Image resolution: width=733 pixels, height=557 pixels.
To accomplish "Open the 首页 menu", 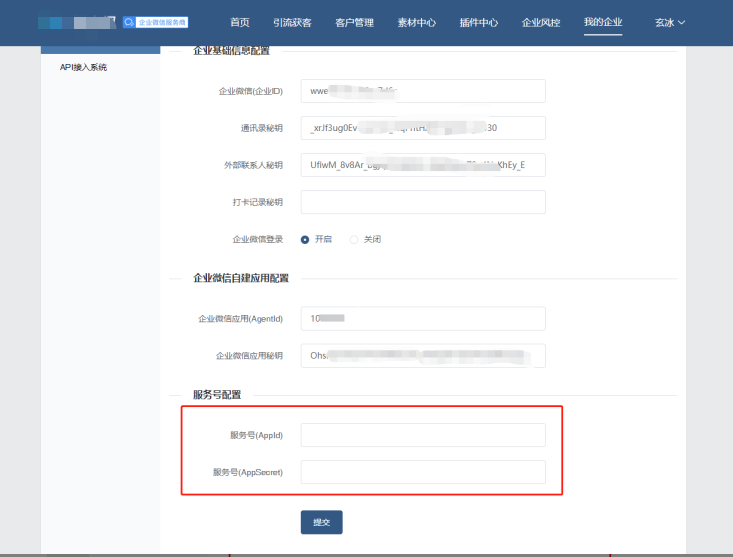I will tap(240, 22).
